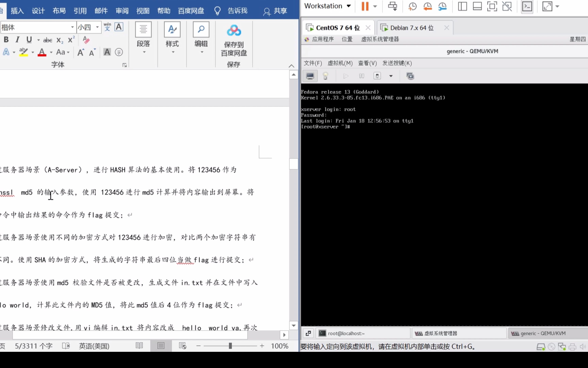Toggle subscript formatting
The width and height of the screenshot is (588, 368).
tap(60, 40)
